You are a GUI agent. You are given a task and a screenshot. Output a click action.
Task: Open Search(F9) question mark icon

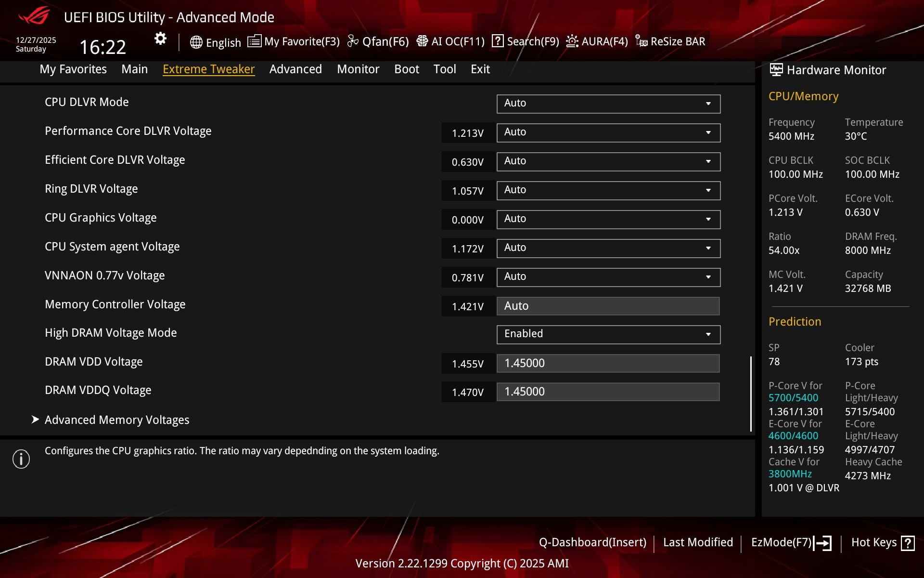(x=498, y=41)
